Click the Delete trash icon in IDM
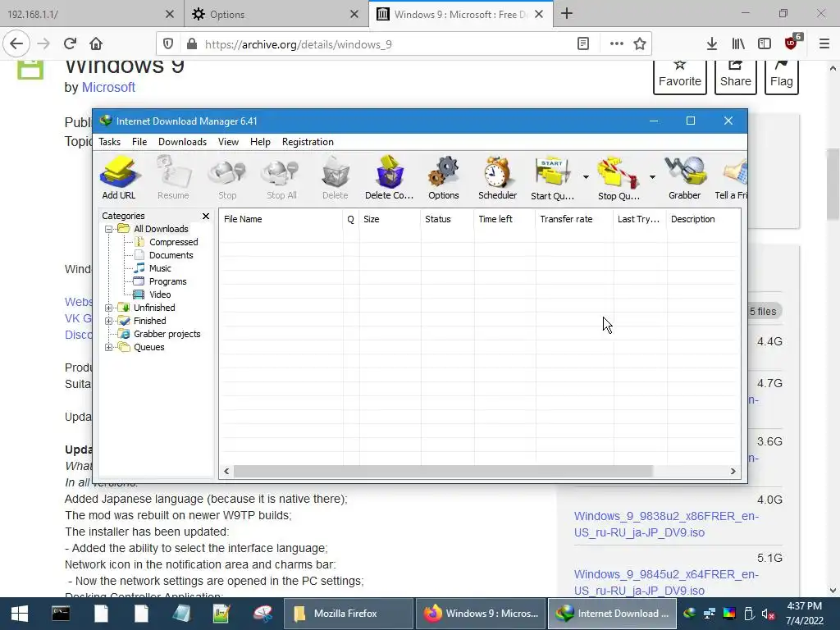 point(336,178)
